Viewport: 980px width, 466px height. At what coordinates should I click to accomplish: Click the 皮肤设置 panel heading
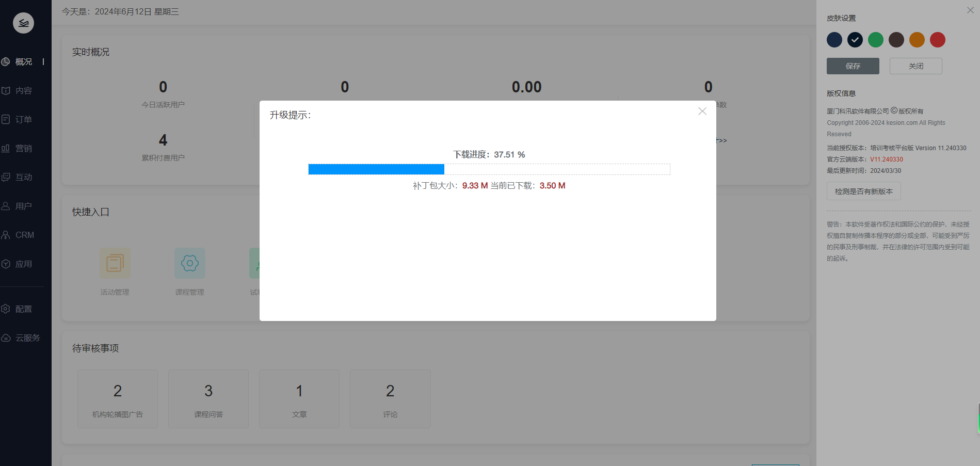(x=841, y=18)
